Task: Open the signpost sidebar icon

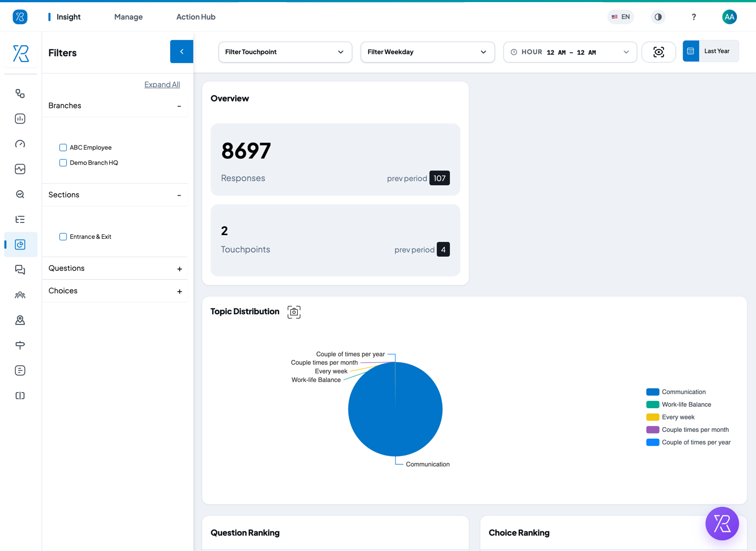Action: tap(20, 345)
